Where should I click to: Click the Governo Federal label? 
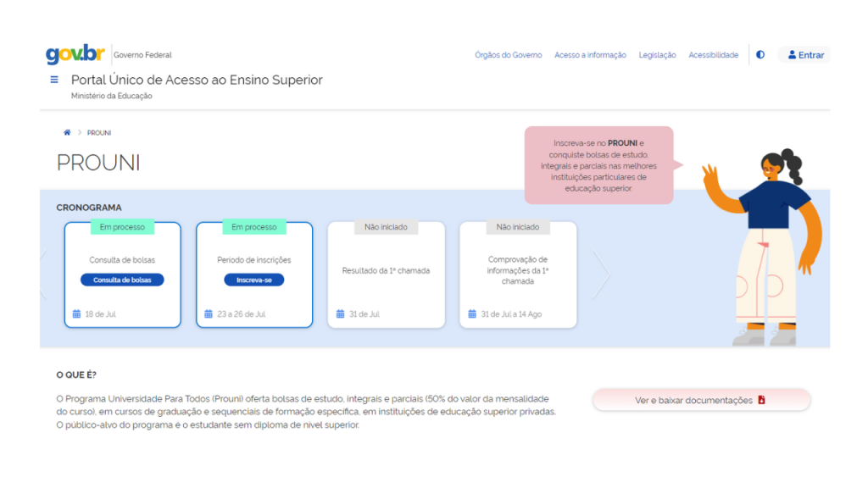tap(142, 55)
